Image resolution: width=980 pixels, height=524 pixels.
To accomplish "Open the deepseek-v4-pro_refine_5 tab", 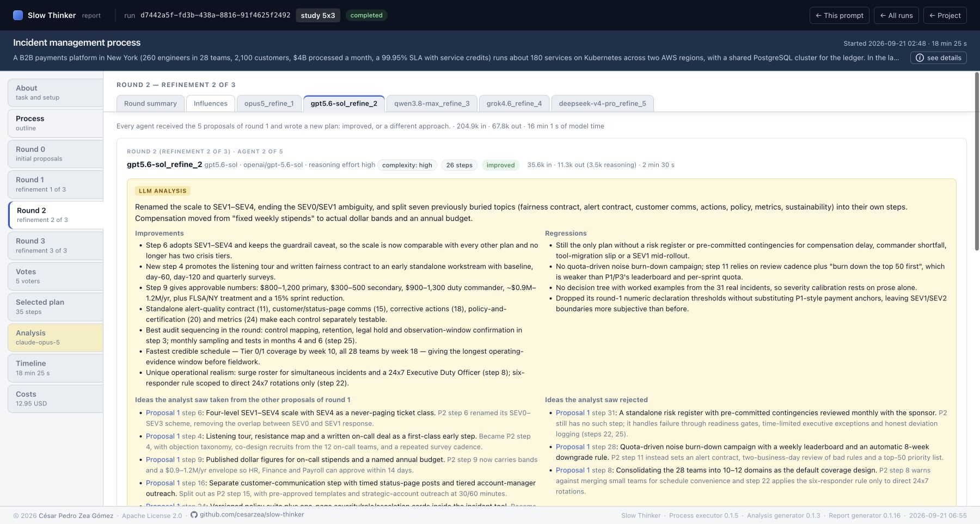I will pos(602,103).
